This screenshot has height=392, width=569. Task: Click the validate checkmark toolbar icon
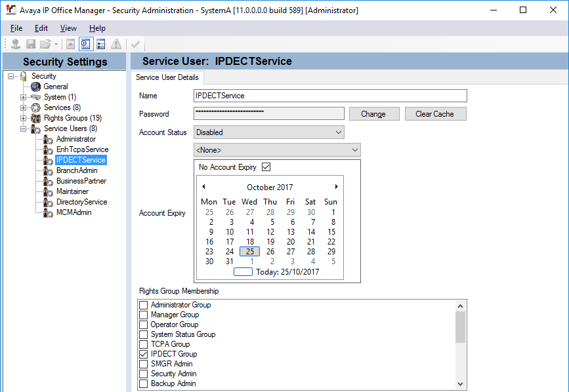tap(135, 44)
